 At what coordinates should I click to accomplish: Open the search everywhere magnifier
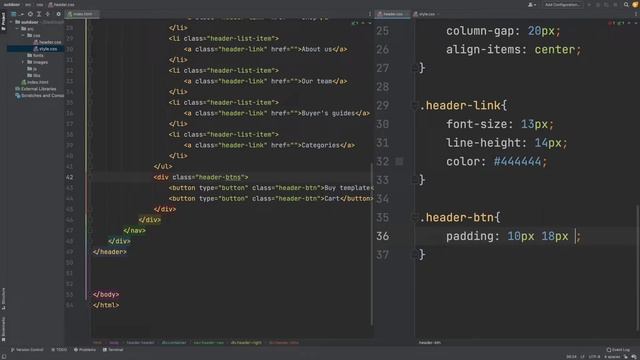(626, 4)
